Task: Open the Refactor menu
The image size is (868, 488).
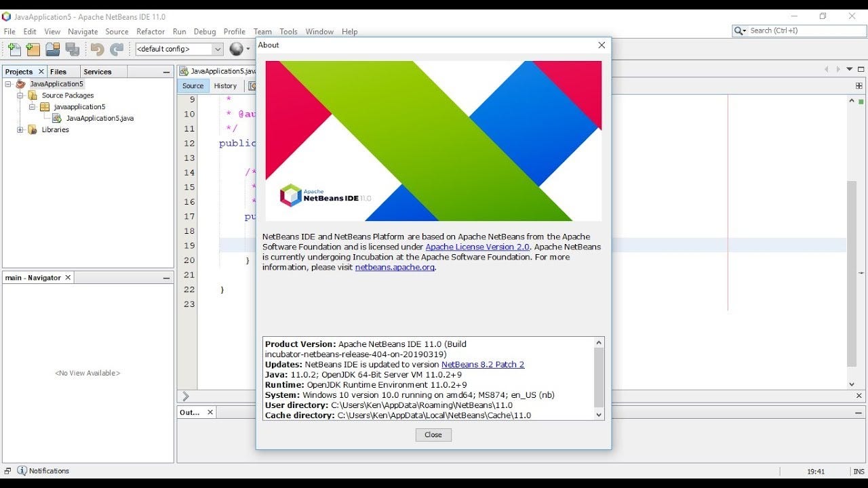Action: (x=151, y=32)
